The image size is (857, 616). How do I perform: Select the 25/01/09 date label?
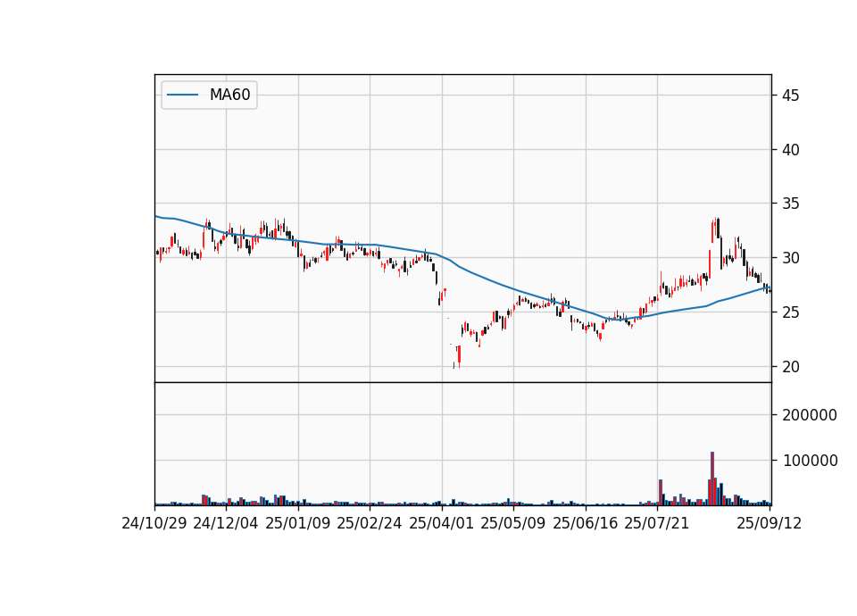pyautogui.click(x=298, y=523)
